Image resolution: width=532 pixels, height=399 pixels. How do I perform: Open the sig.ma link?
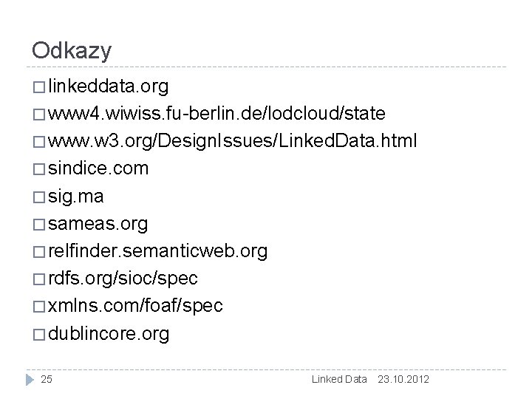[x=77, y=197]
